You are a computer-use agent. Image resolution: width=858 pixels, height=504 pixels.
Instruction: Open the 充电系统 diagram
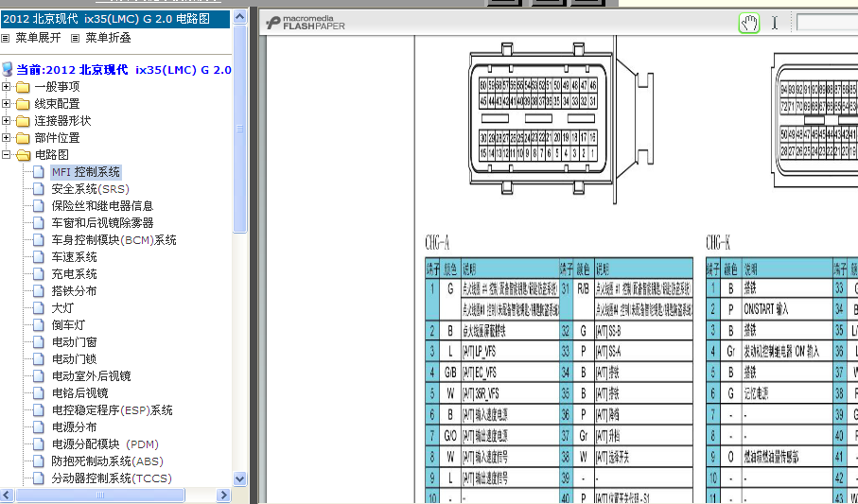[x=74, y=273]
